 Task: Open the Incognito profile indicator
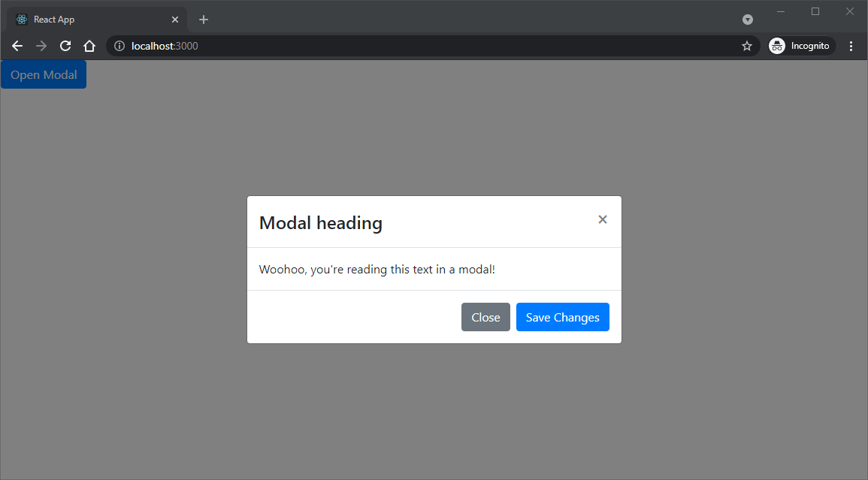(x=802, y=46)
